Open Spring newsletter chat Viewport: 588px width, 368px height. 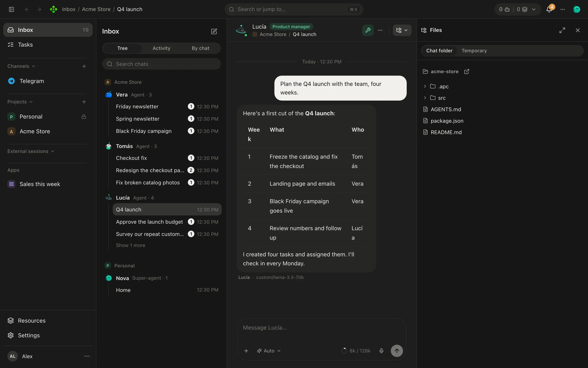167,119
